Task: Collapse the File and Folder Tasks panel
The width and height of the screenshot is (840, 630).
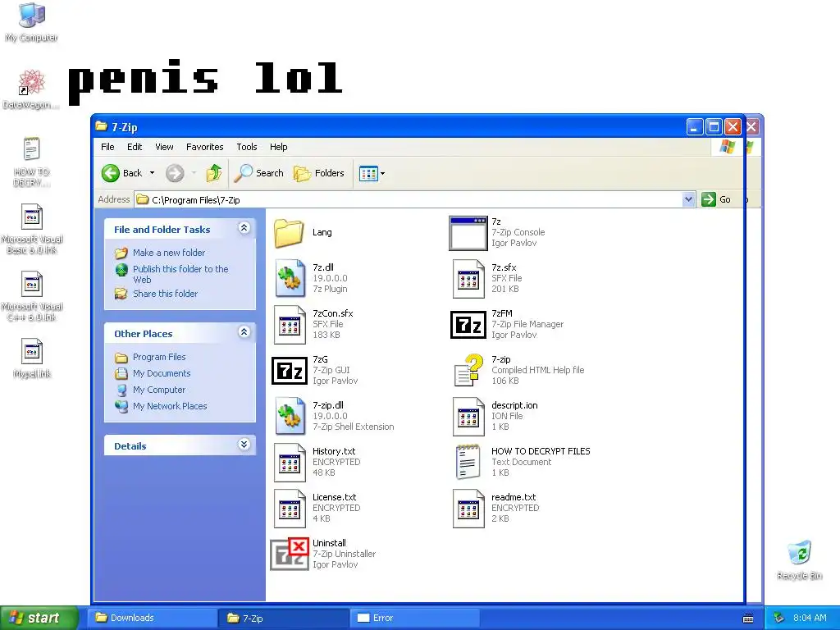Action: (244, 228)
